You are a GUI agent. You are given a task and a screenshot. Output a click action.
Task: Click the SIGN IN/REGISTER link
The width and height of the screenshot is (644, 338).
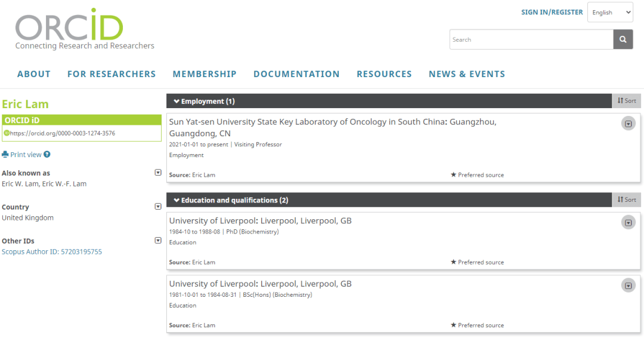pyautogui.click(x=552, y=12)
